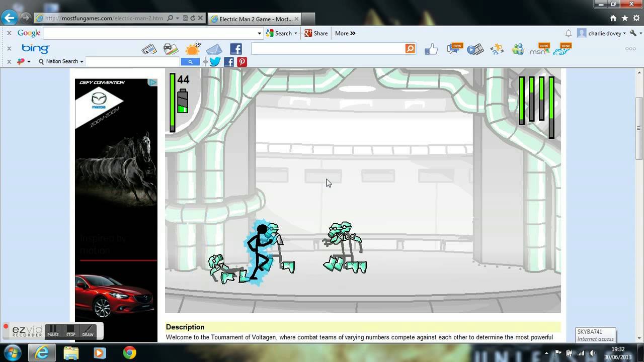This screenshot has height=362, width=644.
Task: Open the video film-reel icon
Action: click(x=475, y=49)
